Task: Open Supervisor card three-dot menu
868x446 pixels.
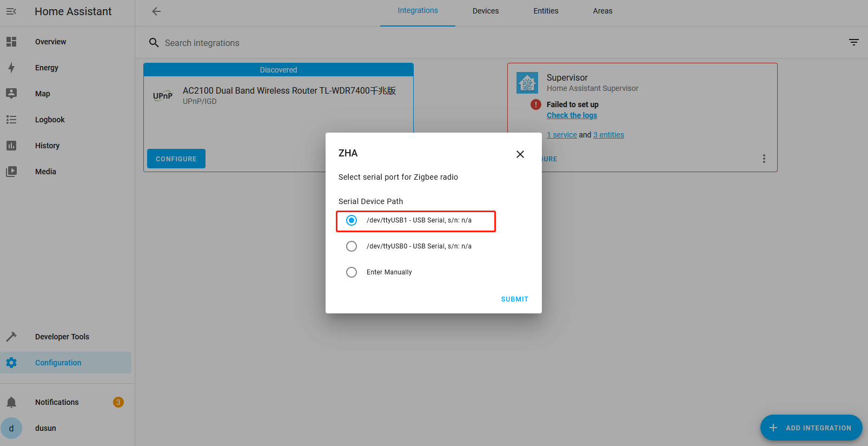Action: tap(764, 159)
